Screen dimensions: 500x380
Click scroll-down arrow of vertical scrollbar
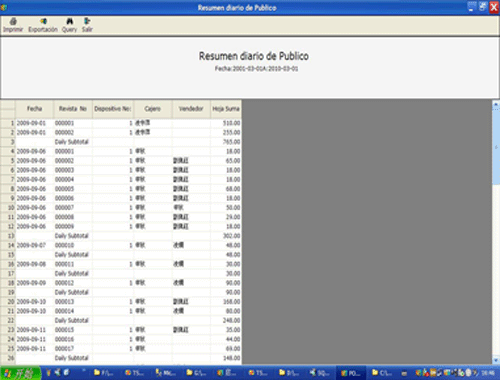pyautogui.click(x=496, y=360)
